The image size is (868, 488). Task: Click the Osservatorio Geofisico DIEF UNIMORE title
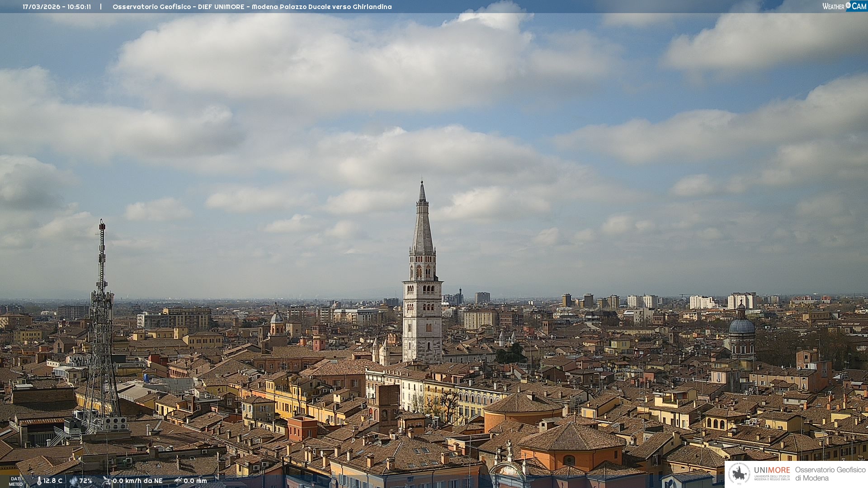pos(178,7)
